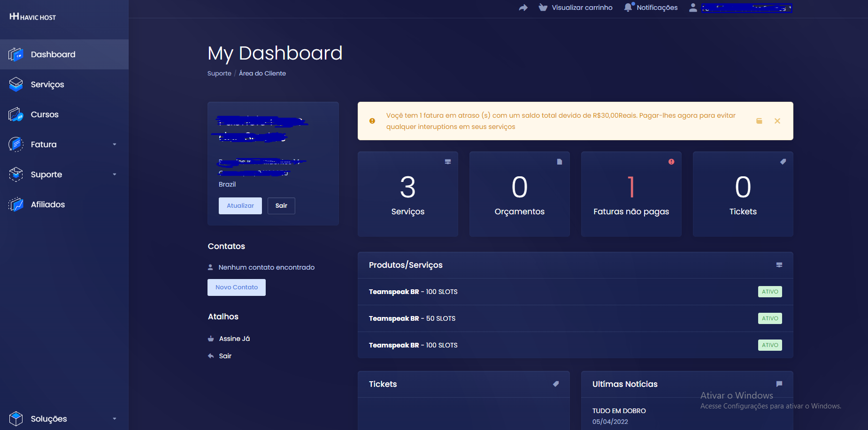This screenshot has height=430, width=868.
Task: Open the Afiliados chart icon
Action: (16, 204)
